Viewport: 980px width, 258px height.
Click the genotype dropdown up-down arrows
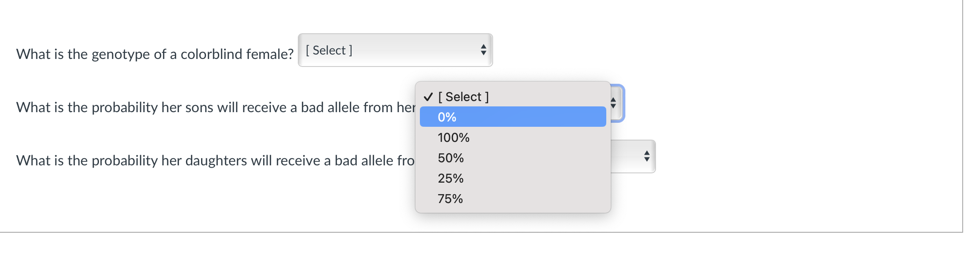(483, 50)
